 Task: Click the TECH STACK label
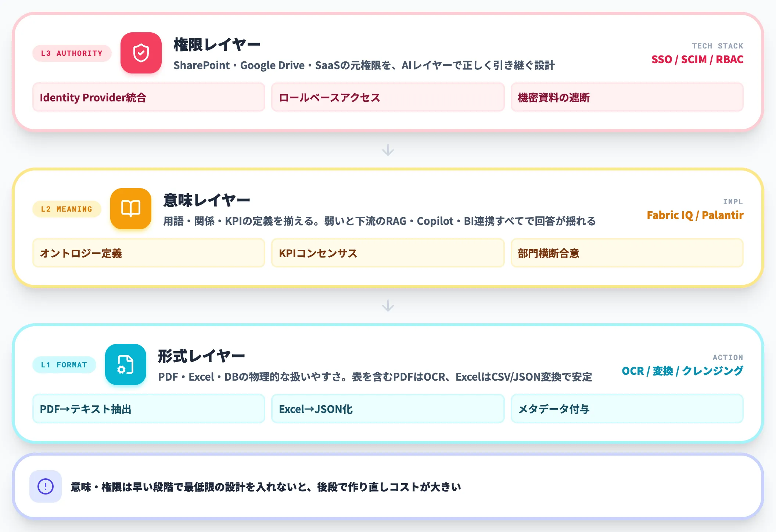[x=718, y=46]
